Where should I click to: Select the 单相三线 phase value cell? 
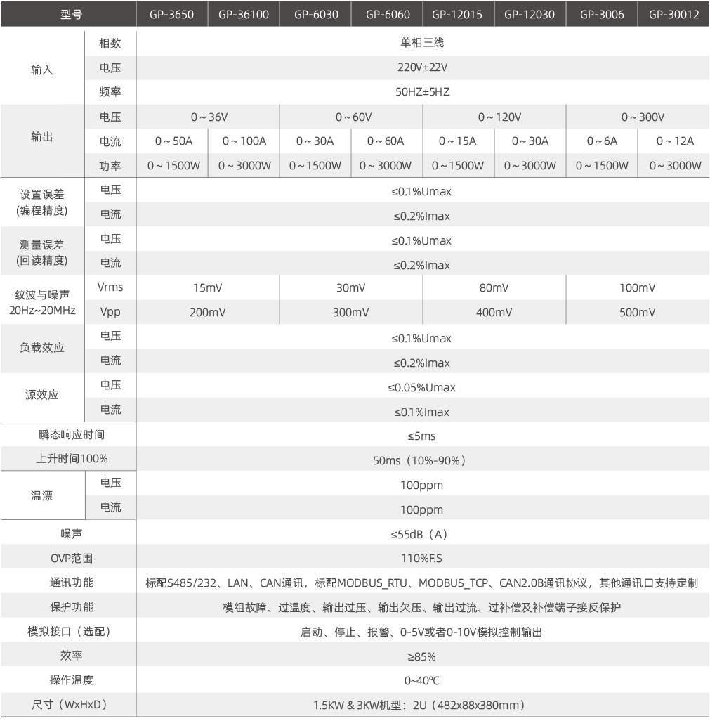pyautogui.click(x=421, y=43)
